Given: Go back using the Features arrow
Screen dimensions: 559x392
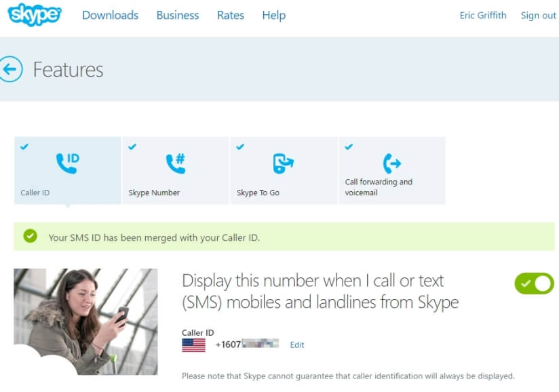Looking at the screenshot, I should click(10, 69).
